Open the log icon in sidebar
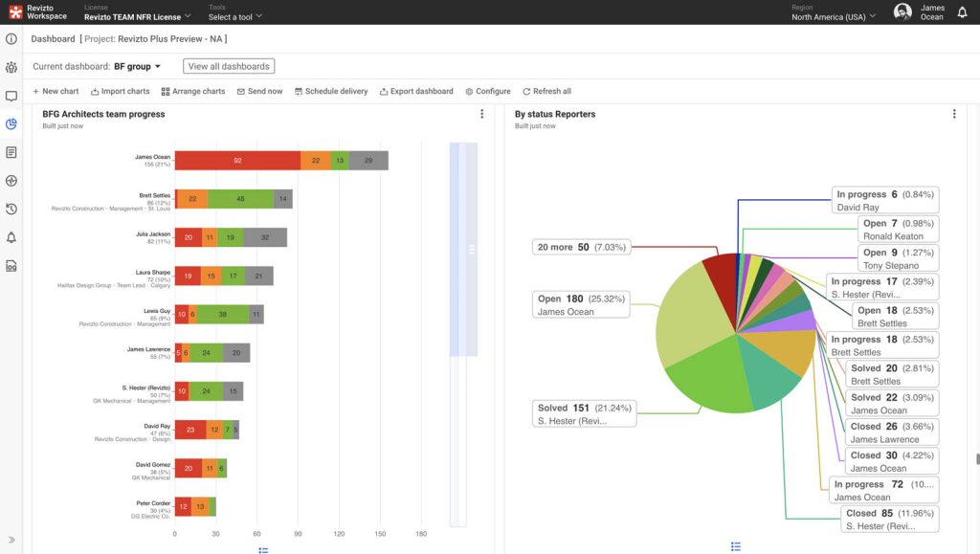980x554 pixels. pos(11,265)
